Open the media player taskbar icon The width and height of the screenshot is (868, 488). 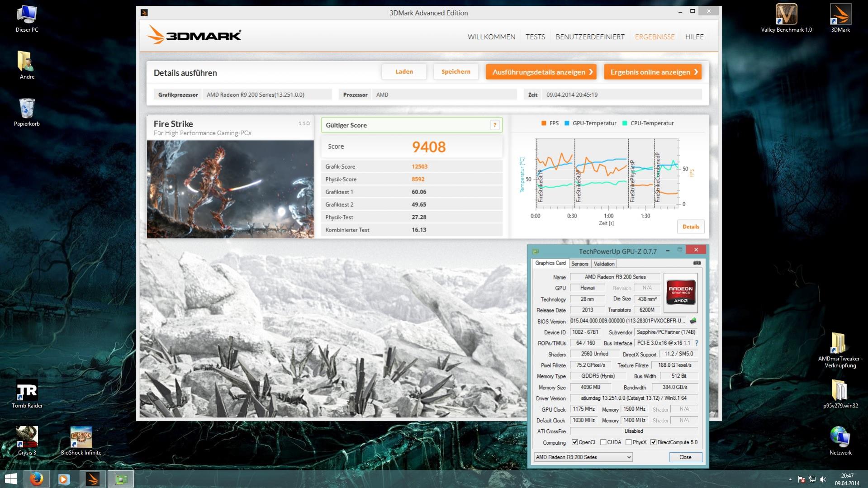pyautogui.click(x=64, y=479)
